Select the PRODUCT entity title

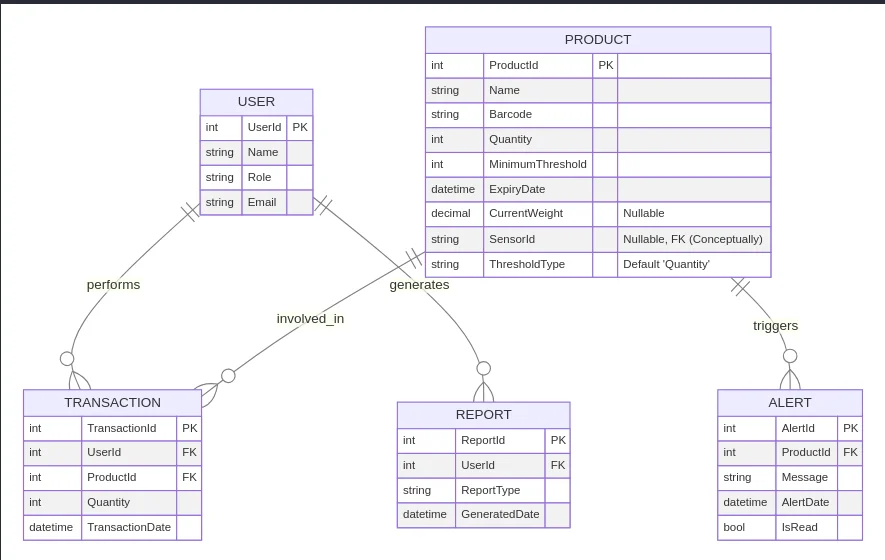click(598, 40)
